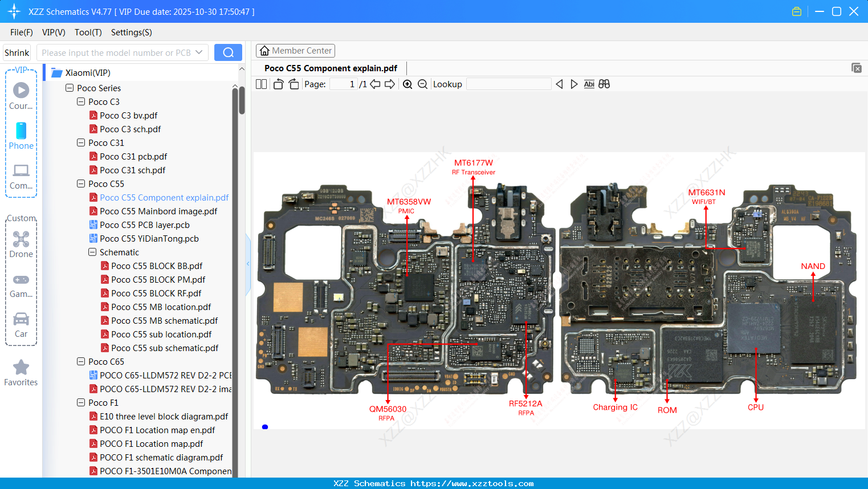
Task: Open the Phone section in the VIP sidebar
Action: (21, 137)
